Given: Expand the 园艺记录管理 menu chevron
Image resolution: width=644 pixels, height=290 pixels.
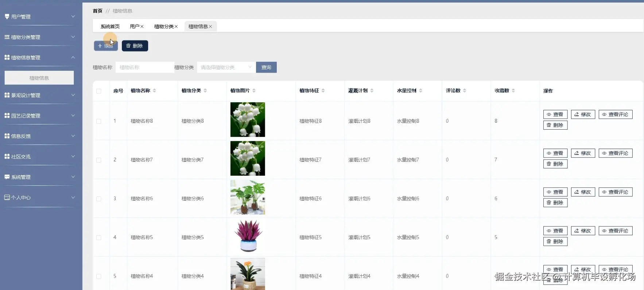Looking at the screenshot, I should point(73,115).
